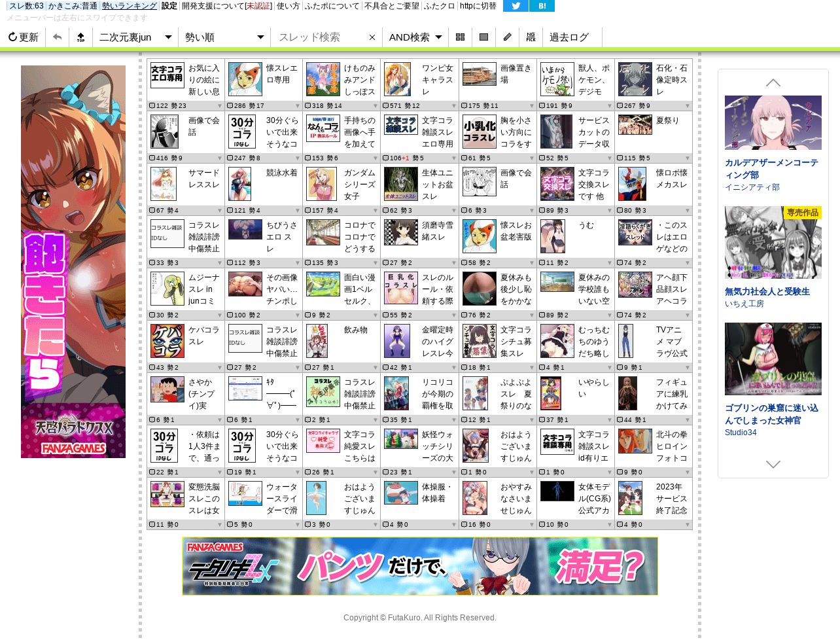Click the TOP up-arrow icon
The image size is (840, 640).
point(80,37)
